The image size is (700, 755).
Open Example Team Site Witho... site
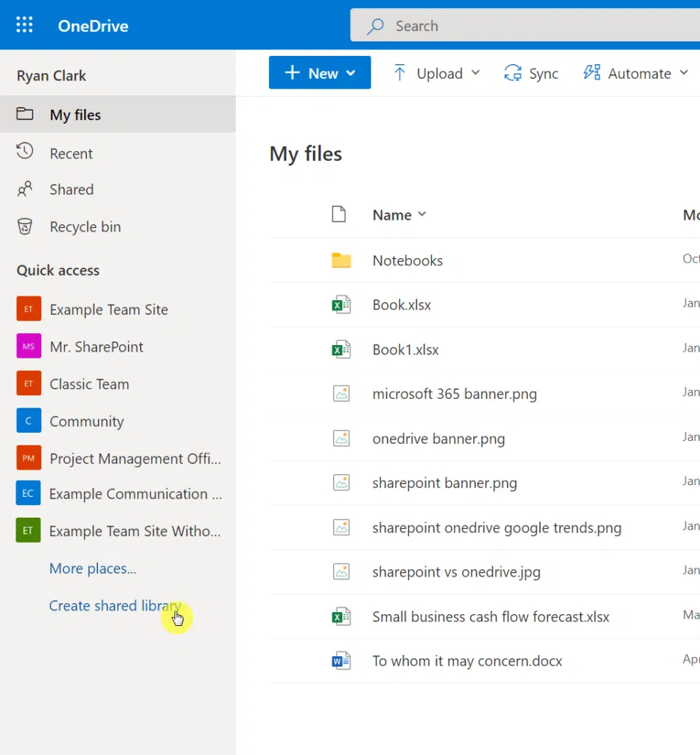pyautogui.click(x=135, y=531)
